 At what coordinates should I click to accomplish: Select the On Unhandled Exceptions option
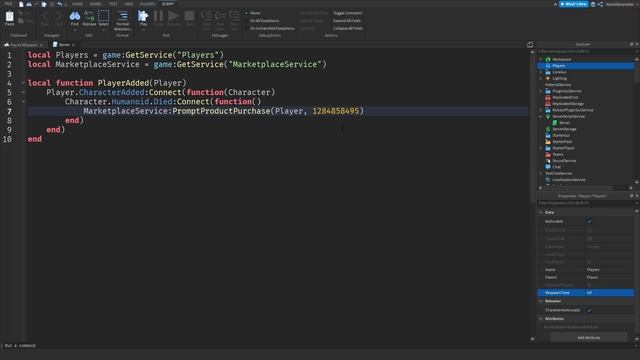tap(272, 29)
